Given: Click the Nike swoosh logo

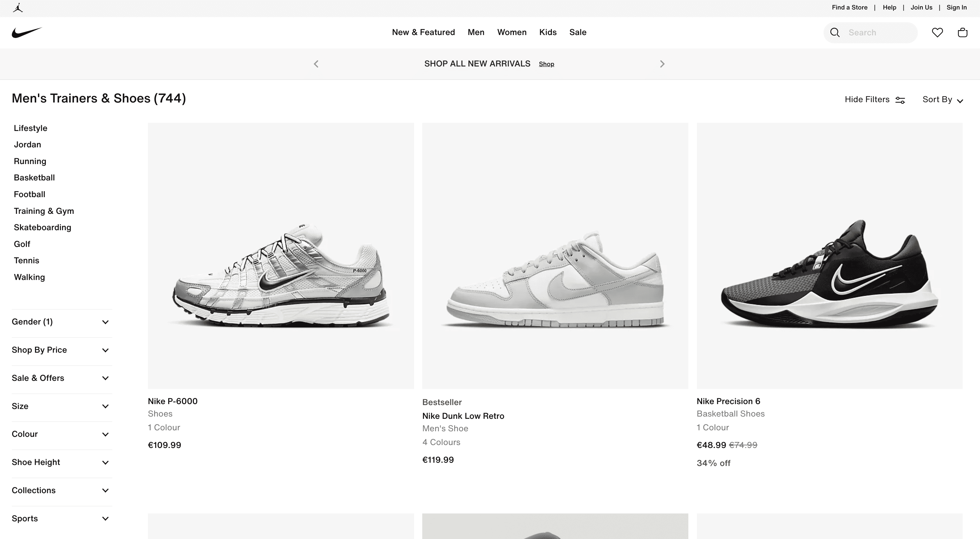Looking at the screenshot, I should click(27, 32).
